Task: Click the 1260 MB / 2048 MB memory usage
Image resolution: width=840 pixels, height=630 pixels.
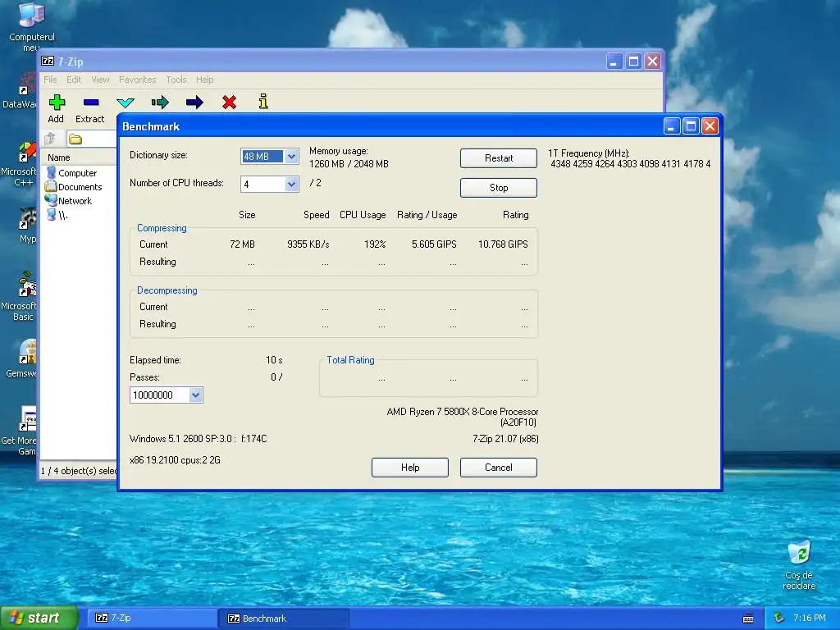Action: pos(349,163)
